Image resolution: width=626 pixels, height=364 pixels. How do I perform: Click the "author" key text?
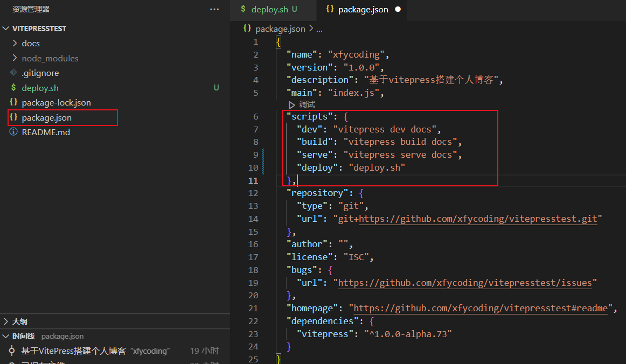(x=307, y=244)
